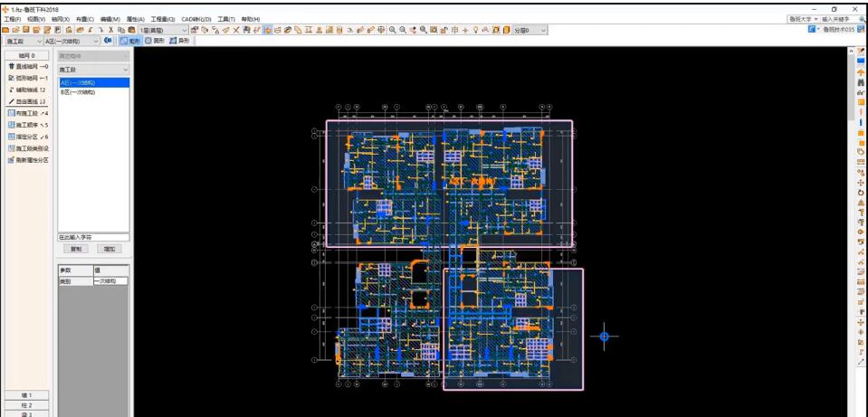Click the zoom in magnifier icon
This screenshot has width=868, height=417.
[x=393, y=30]
